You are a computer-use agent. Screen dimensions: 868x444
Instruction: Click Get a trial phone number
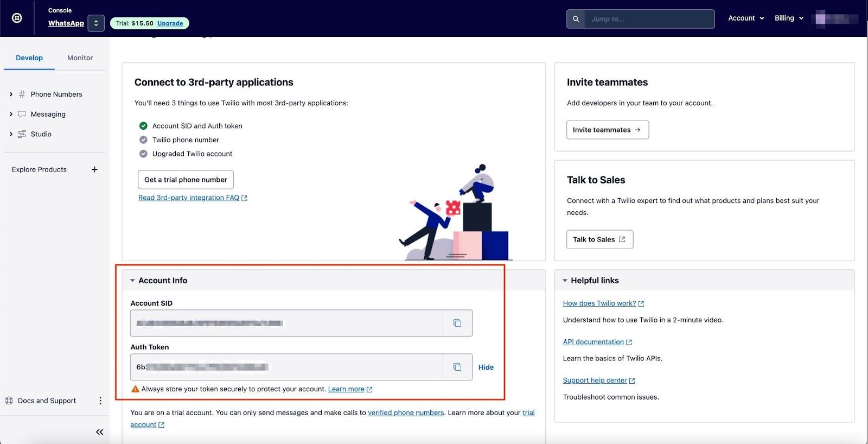click(186, 180)
